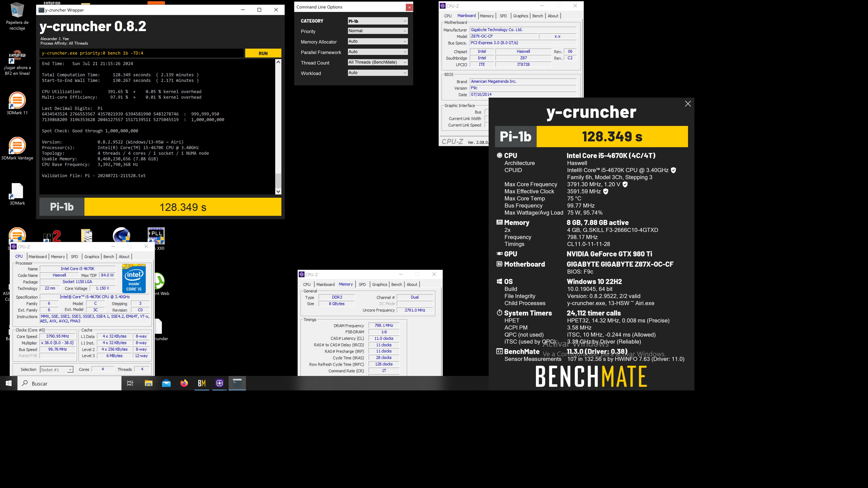
Task: Switch to CPU-Z taskbar icon
Action: [x=220, y=383]
